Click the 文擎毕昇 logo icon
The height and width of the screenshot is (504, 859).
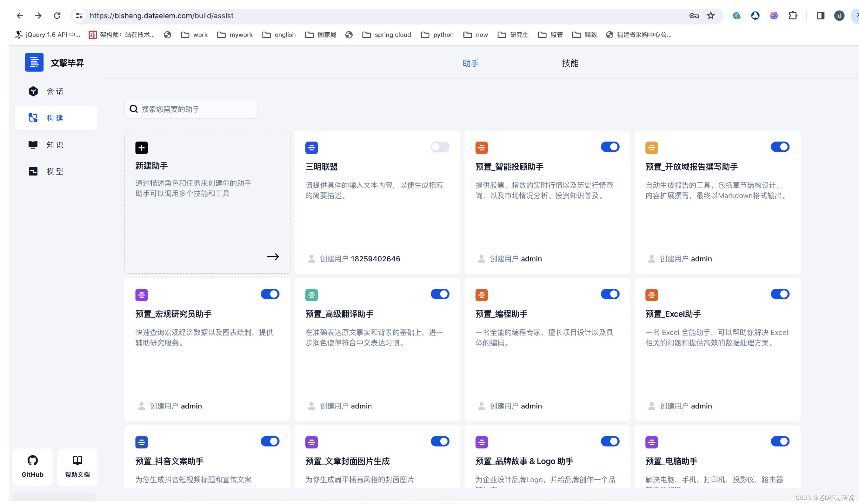point(34,62)
